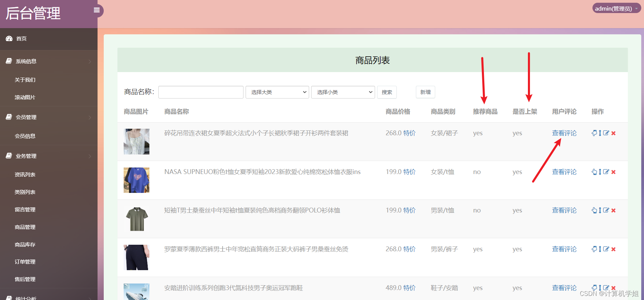Image resolution: width=644 pixels, height=300 pixels.
Task: Click the 首页 dashboard palette icon
Action: coord(9,38)
